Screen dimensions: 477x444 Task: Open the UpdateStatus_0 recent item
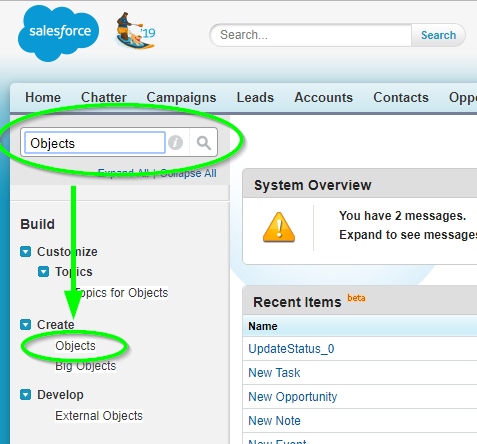291,349
